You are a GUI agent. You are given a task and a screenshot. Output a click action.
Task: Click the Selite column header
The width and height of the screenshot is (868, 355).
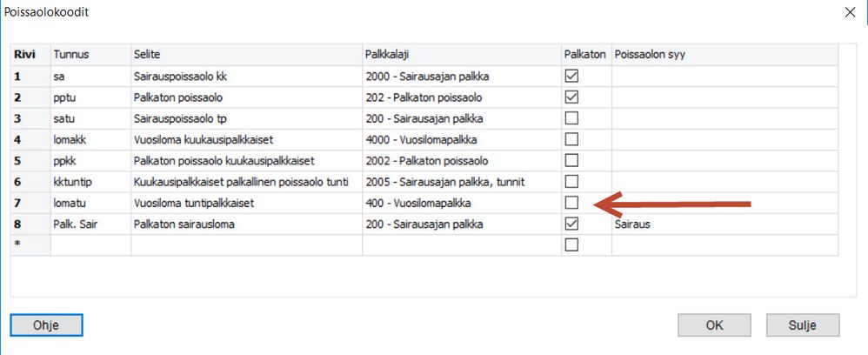pos(246,55)
